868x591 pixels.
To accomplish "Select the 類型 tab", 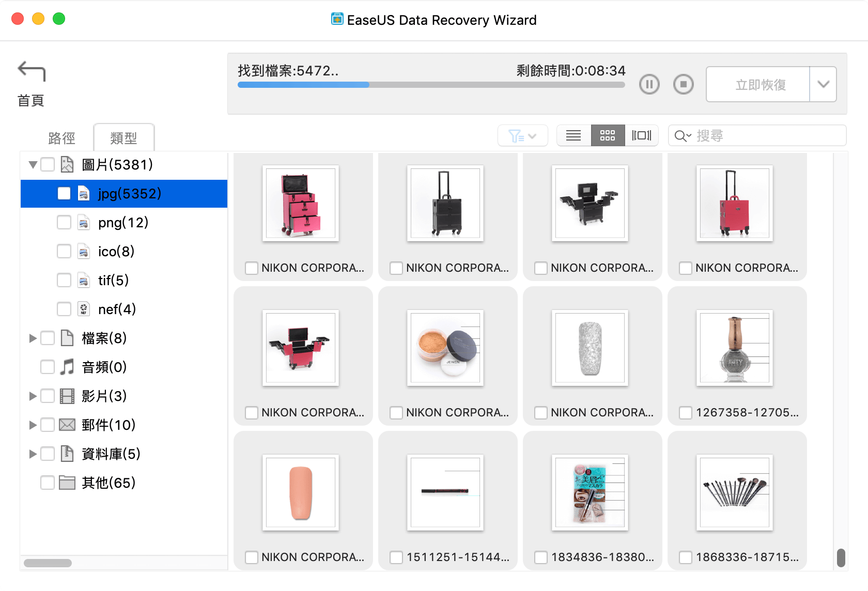I will point(123,138).
